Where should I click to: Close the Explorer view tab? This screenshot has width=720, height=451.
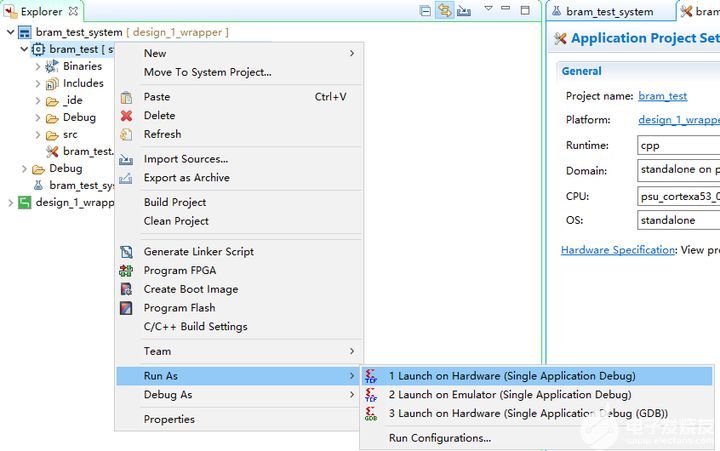click(73, 11)
